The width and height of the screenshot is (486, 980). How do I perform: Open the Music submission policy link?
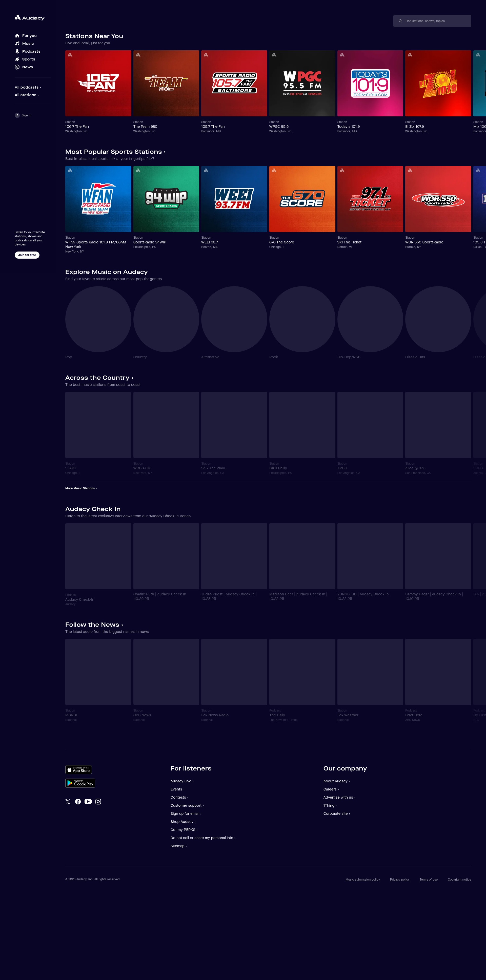coord(363,880)
